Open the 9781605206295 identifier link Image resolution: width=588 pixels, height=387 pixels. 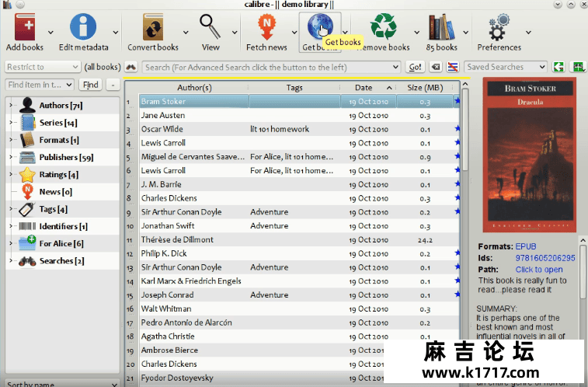(545, 258)
